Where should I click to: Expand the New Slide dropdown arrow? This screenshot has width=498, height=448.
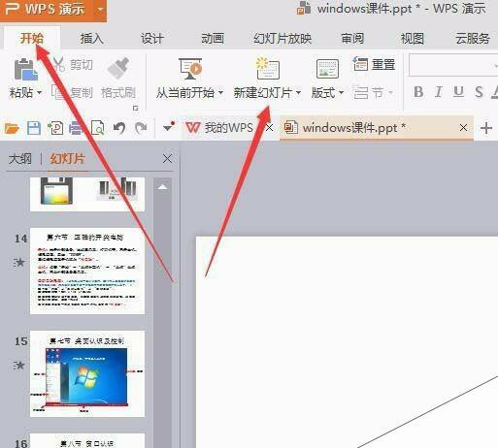tap(298, 93)
